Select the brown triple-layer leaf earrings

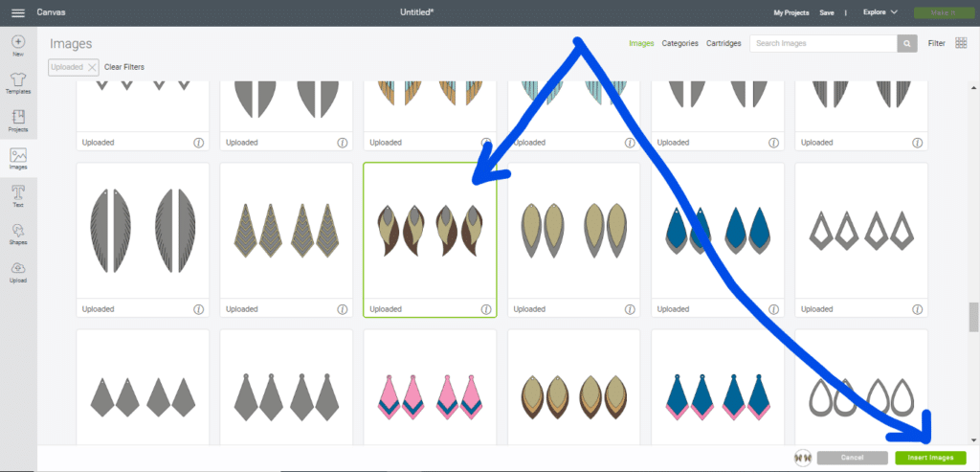tap(574, 388)
